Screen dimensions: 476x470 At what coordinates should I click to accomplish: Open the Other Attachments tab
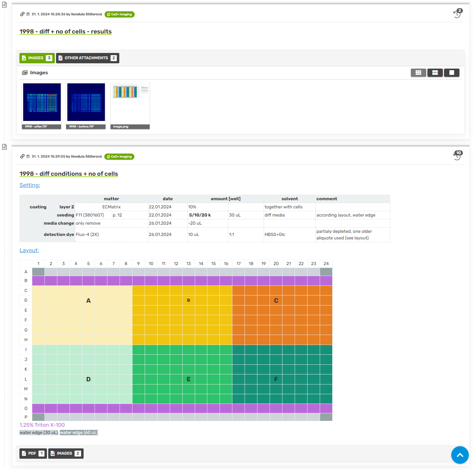click(x=87, y=58)
